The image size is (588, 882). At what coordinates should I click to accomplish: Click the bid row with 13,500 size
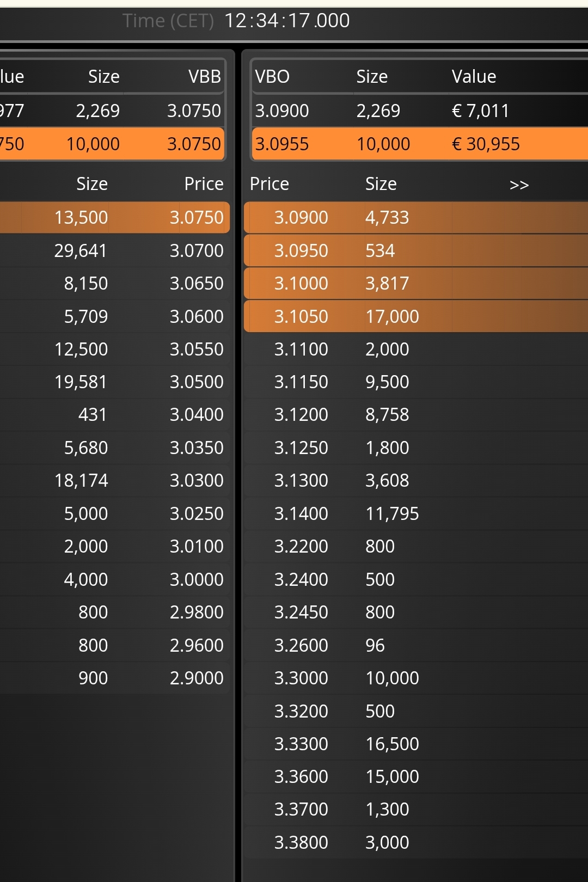point(115,218)
